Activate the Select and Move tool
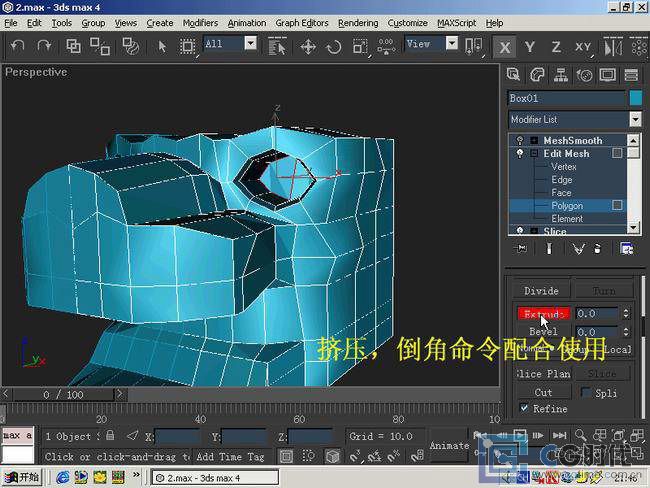 (x=308, y=47)
